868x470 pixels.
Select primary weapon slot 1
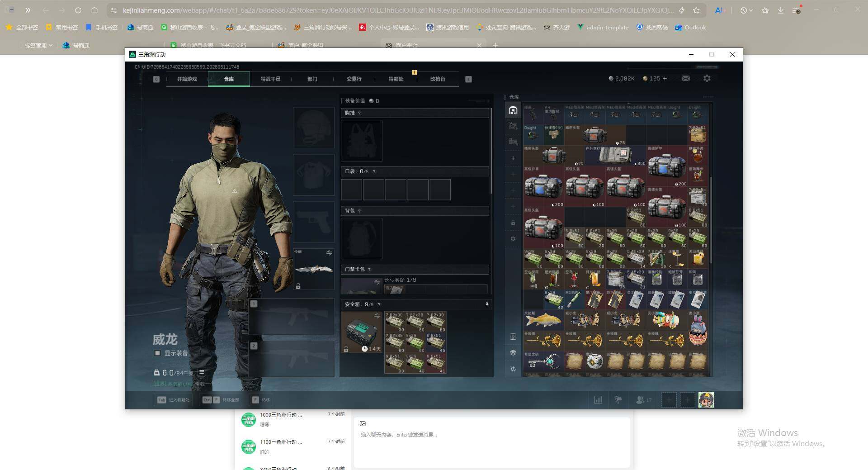(x=292, y=317)
